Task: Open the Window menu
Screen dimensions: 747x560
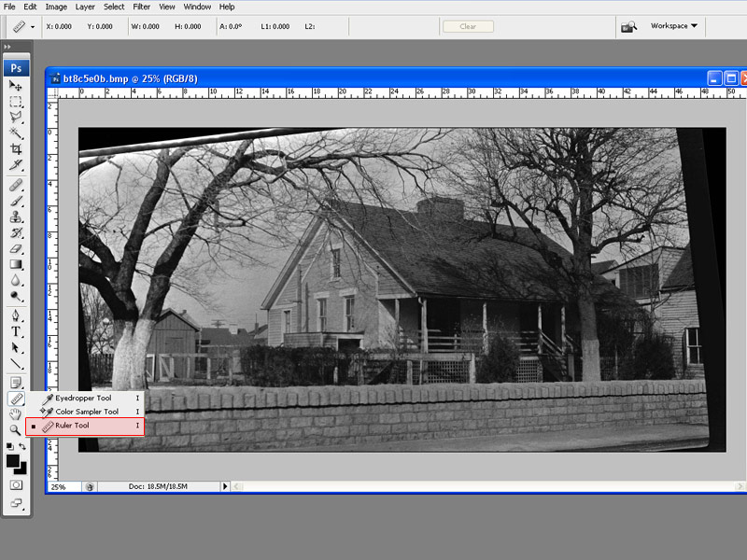Action: tap(197, 7)
